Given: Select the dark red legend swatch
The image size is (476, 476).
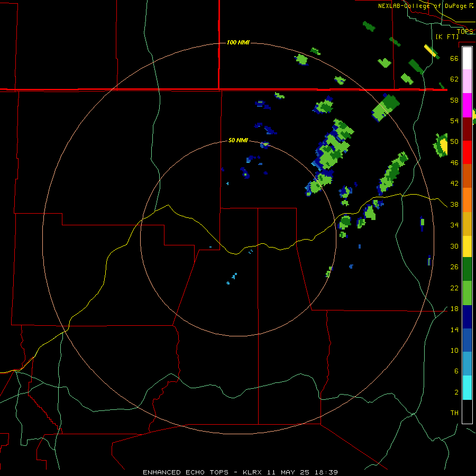Looking at the screenshot, I should click(467, 129).
